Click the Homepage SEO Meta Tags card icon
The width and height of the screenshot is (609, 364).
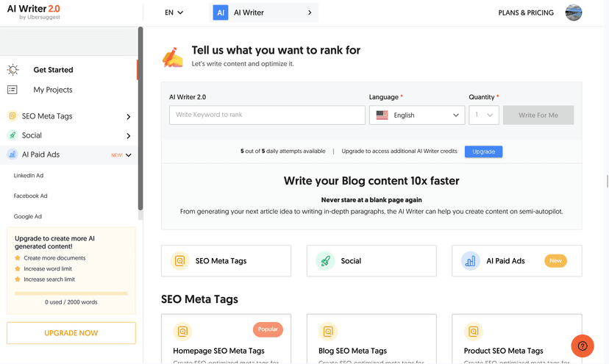tap(182, 332)
